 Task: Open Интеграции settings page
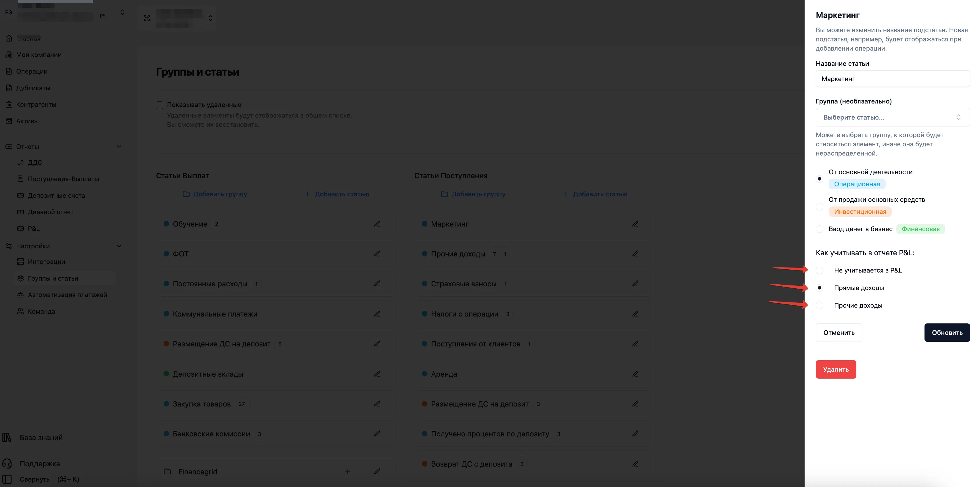[x=46, y=261]
